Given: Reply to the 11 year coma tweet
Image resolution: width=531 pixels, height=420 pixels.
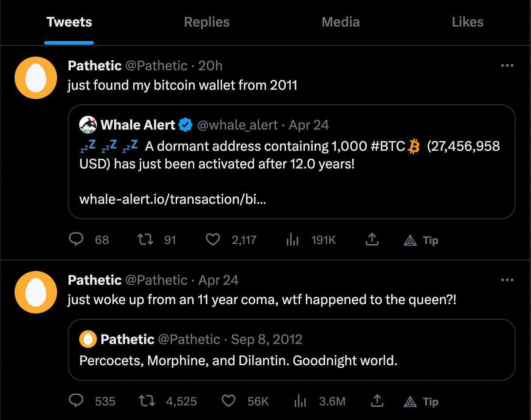Looking at the screenshot, I should point(77,401).
